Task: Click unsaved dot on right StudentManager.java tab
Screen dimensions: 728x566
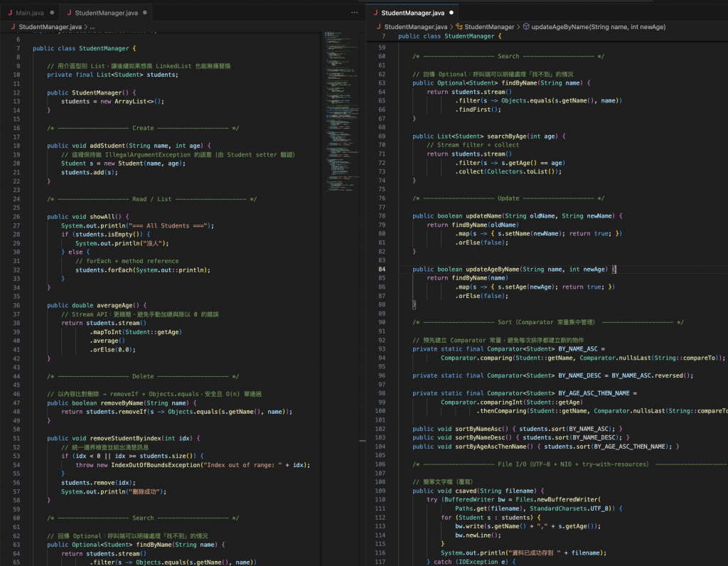Action: (451, 13)
